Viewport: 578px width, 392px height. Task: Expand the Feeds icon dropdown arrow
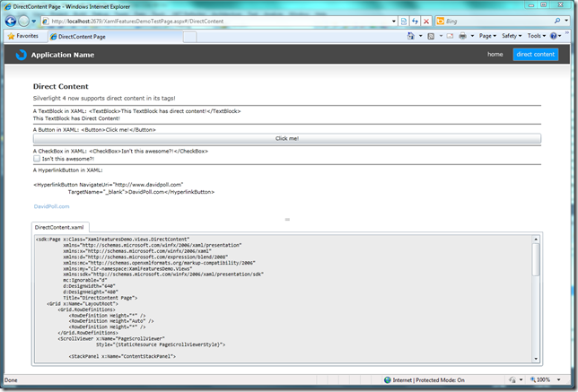tap(441, 36)
